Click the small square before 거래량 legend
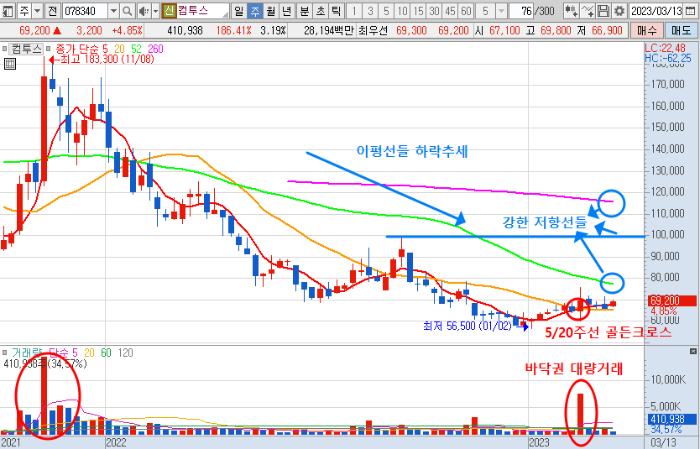This screenshot has height=449, width=700. 4,353
